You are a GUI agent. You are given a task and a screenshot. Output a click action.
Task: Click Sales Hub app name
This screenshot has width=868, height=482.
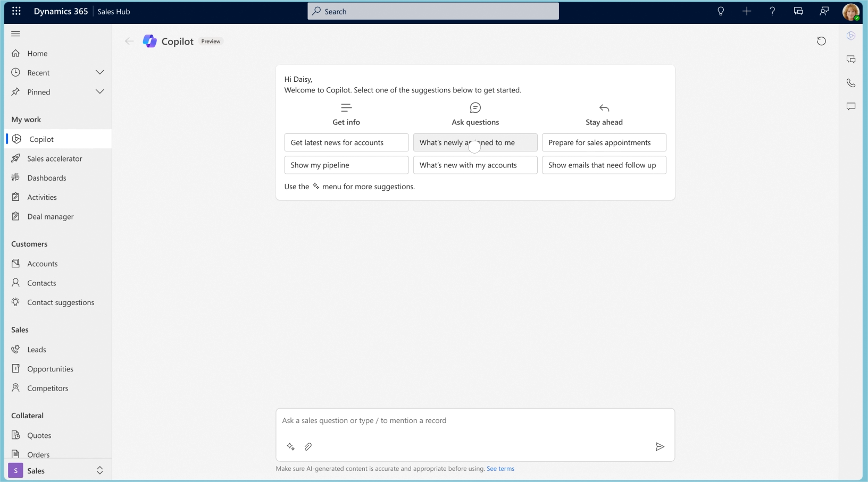(x=114, y=11)
